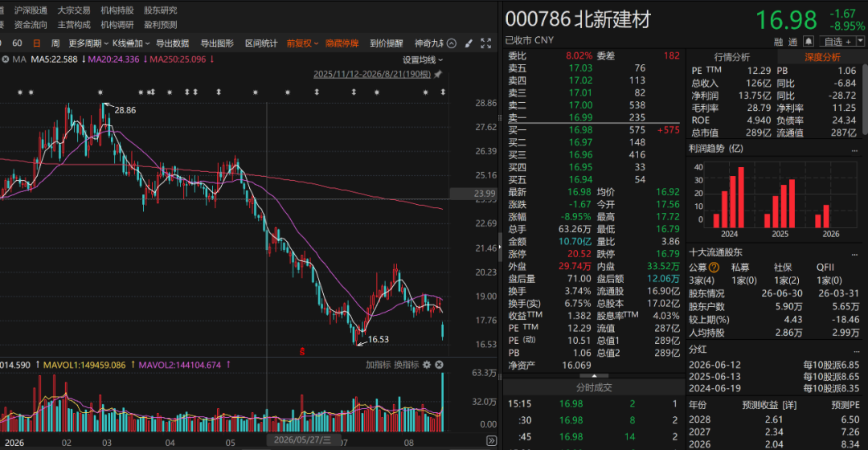Viewport: 868px width, 450px height.
Task: Open the date range link 2025/11/12-2026/8/21
Action: pos(372,74)
